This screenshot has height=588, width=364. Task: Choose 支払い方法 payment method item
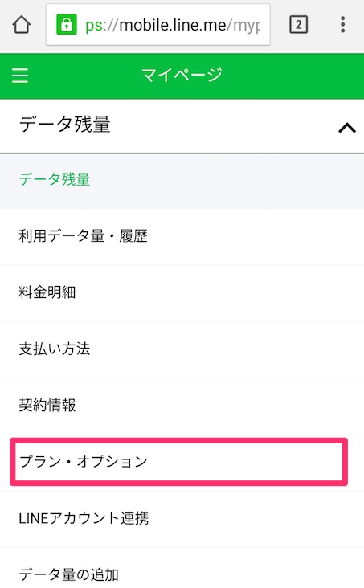tap(182, 349)
